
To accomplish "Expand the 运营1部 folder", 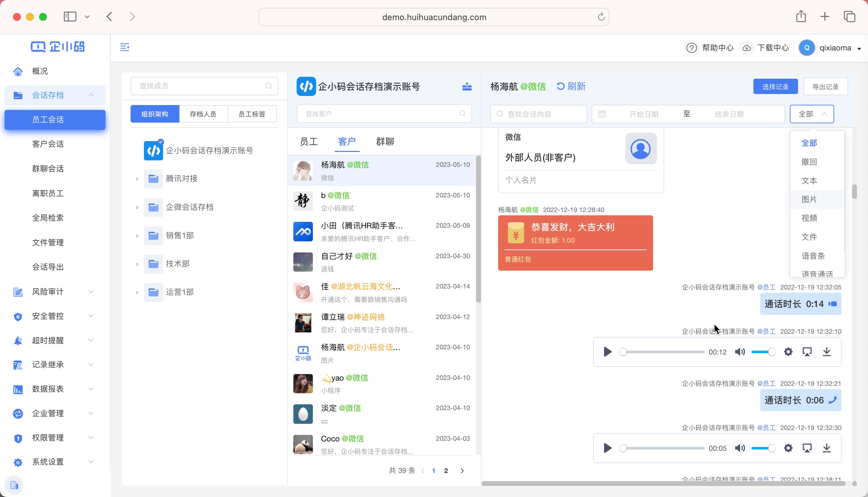I will [137, 292].
